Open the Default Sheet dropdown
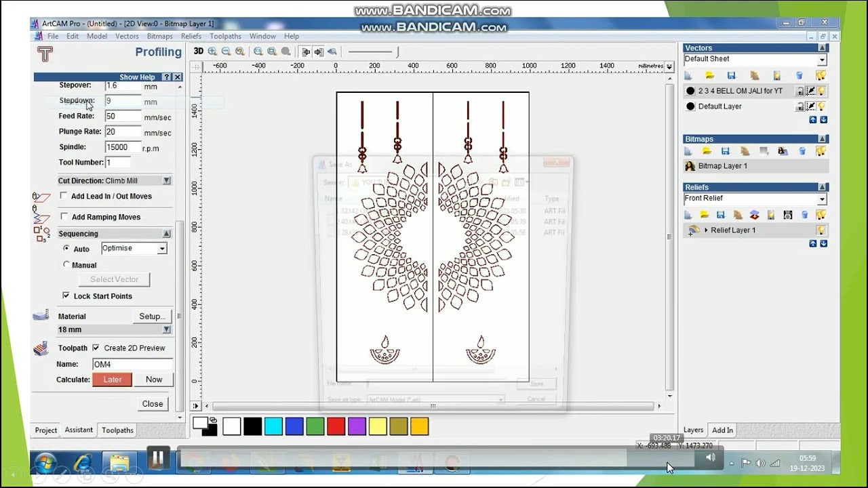This screenshot has width=868, height=488. click(822, 60)
